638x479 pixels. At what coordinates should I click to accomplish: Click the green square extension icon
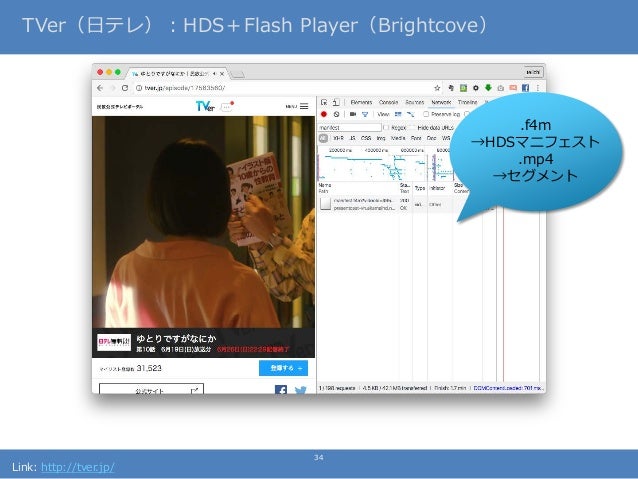(x=463, y=88)
